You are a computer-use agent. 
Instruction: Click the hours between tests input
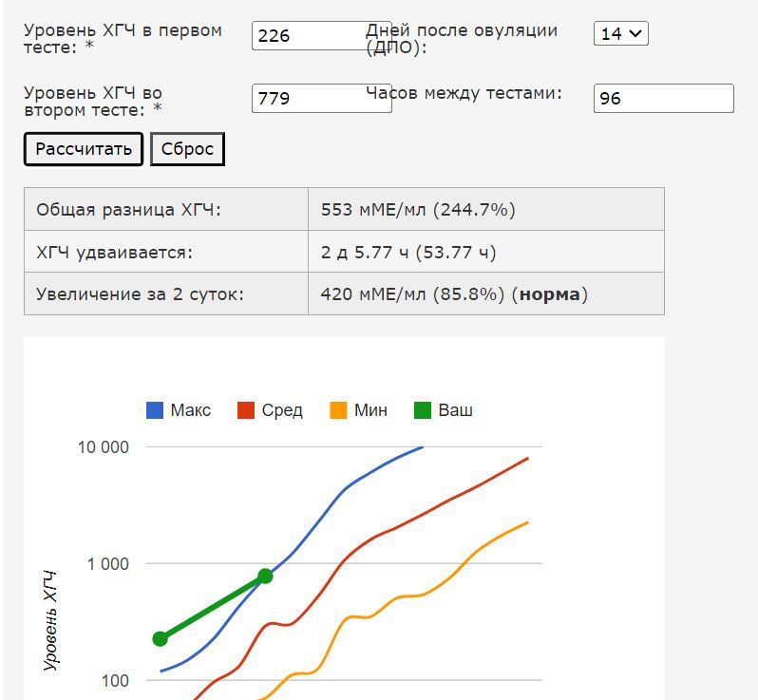663,98
